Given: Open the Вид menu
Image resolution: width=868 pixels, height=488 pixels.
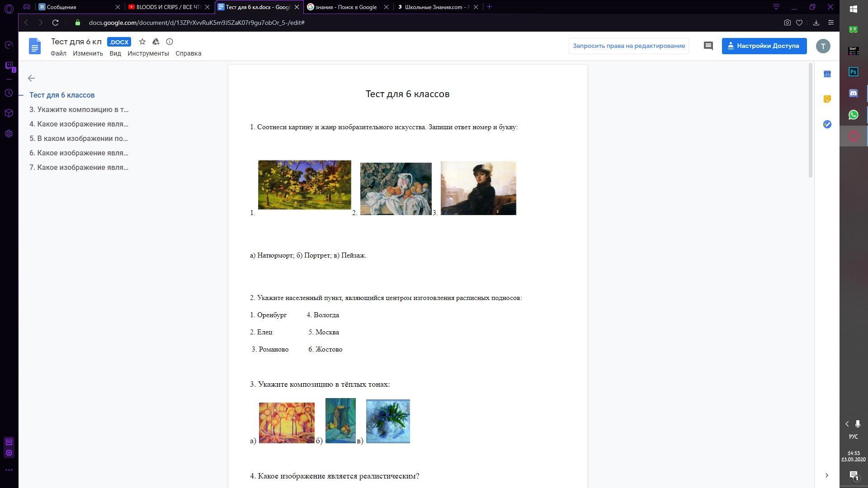Looking at the screenshot, I should 115,53.
